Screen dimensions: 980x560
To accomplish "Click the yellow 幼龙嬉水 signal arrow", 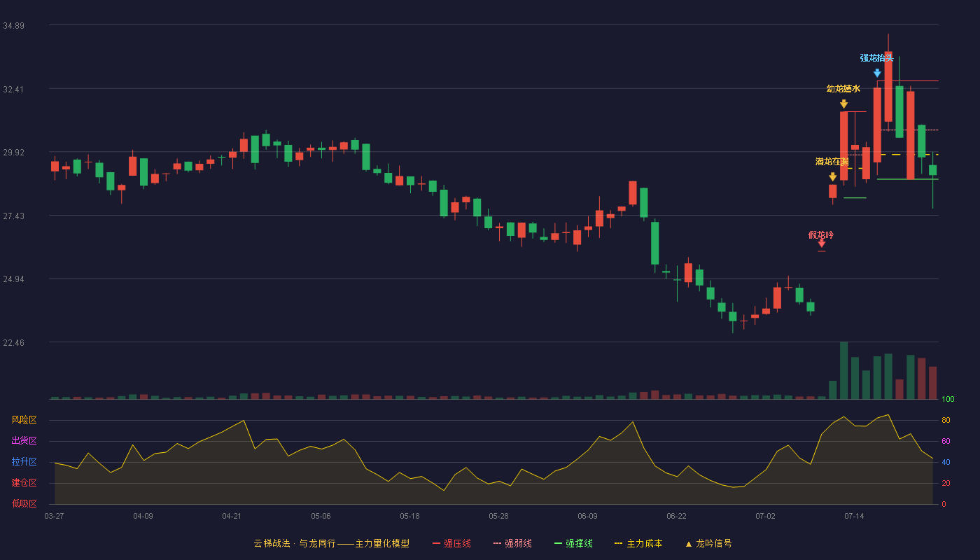I will point(843,104).
